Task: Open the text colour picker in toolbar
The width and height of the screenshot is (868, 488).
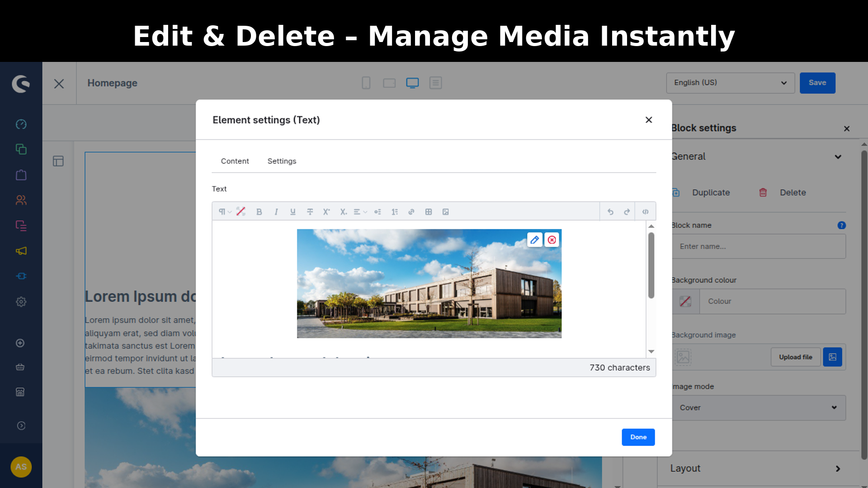Action: (x=241, y=211)
